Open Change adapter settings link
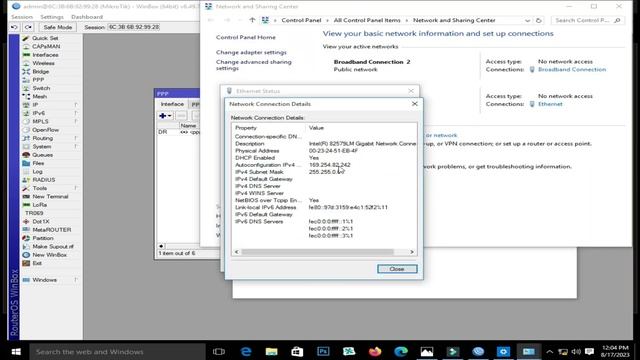Image resolution: width=640 pixels, height=360 pixels. click(251, 52)
